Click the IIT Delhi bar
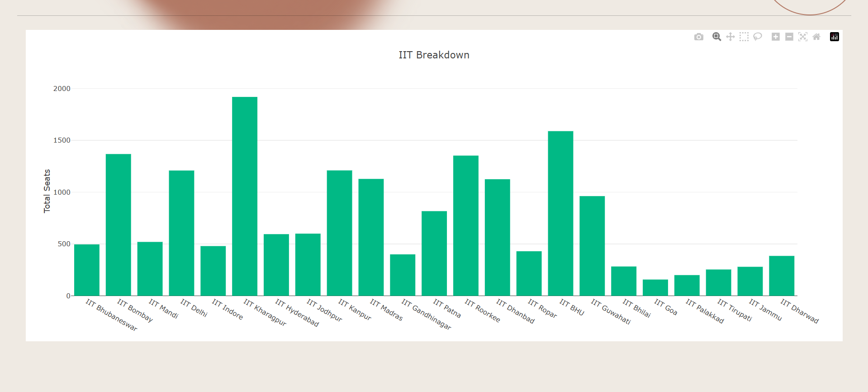The width and height of the screenshot is (868, 392). point(181,233)
